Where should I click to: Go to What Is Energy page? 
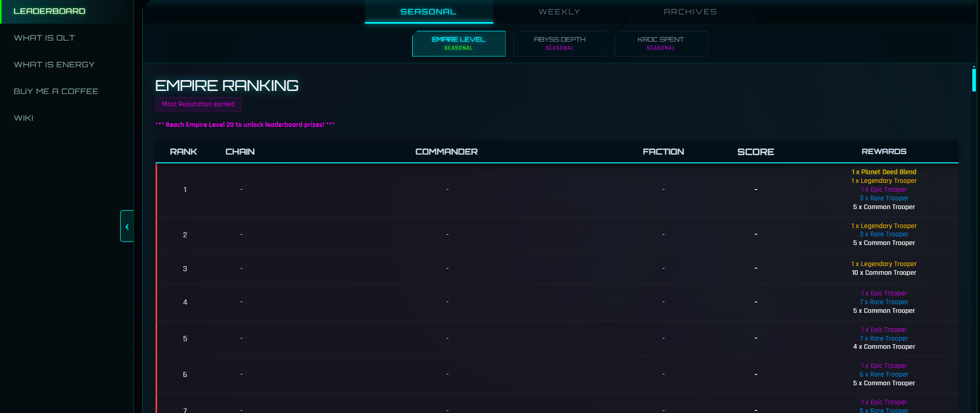pos(54,65)
